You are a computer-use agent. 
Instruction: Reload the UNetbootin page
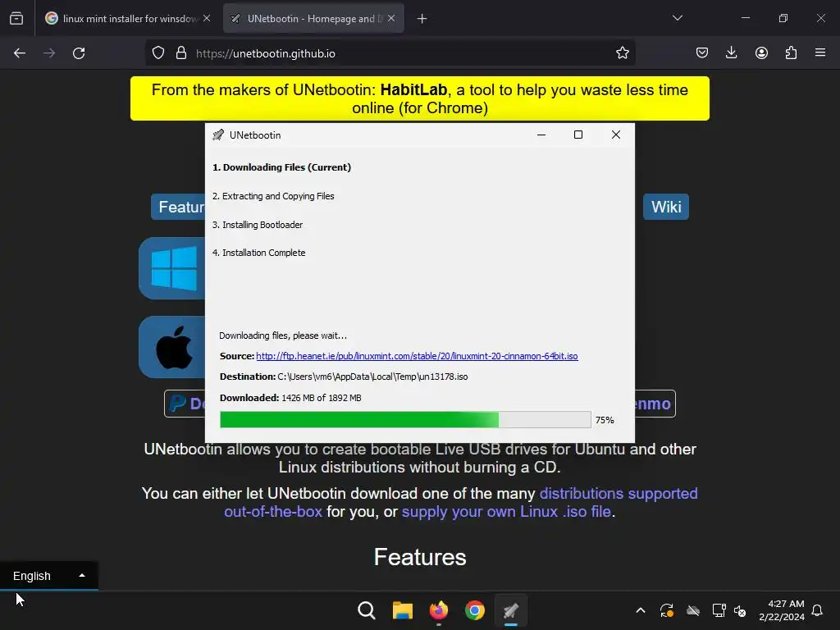79,53
